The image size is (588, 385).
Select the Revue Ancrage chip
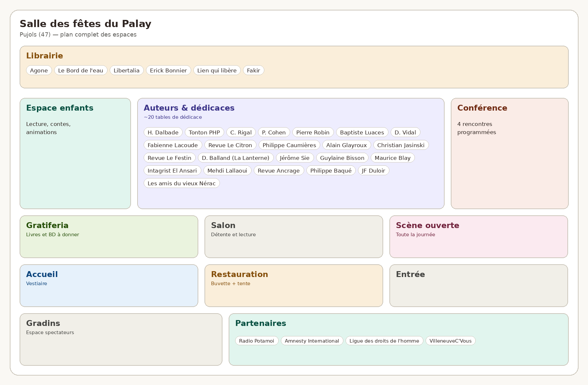(x=279, y=171)
